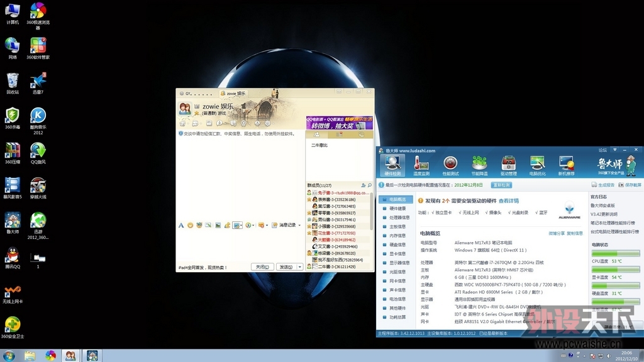Open 性能测试 gauge icon
The width and height of the screenshot is (644, 362).
click(x=450, y=165)
